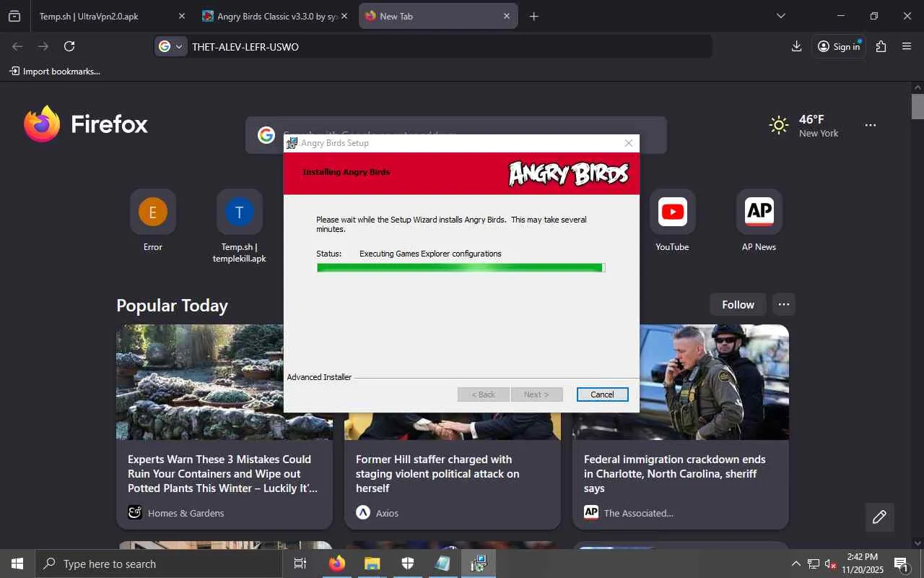Click the taskbar clock showing 2:42 PM
Viewport: 924px width, 578px height.
(x=862, y=564)
